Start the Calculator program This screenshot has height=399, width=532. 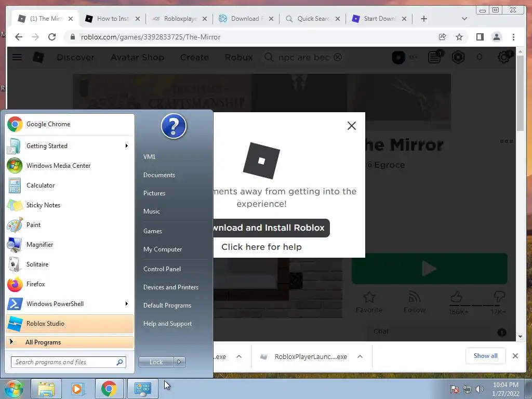(70, 185)
